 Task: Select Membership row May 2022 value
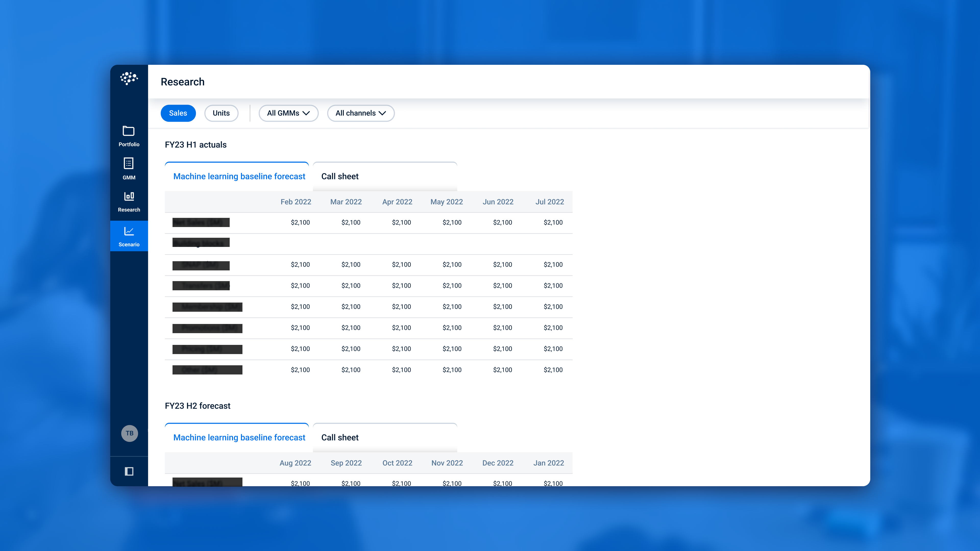tap(452, 306)
